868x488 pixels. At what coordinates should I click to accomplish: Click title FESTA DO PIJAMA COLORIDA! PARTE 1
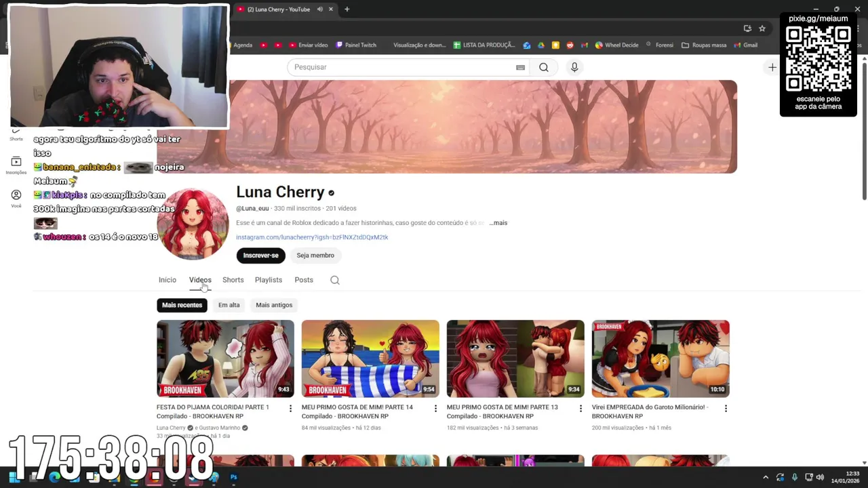tap(213, 411)
